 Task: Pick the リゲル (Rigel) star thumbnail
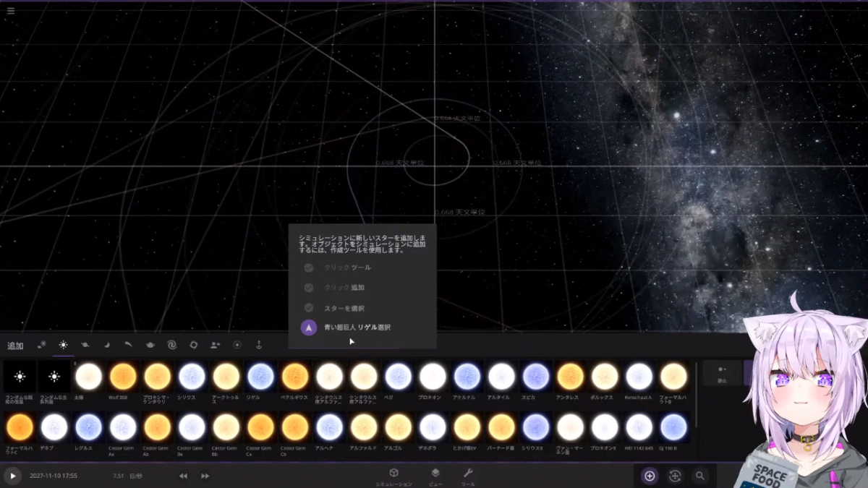(x=260, y=377)
